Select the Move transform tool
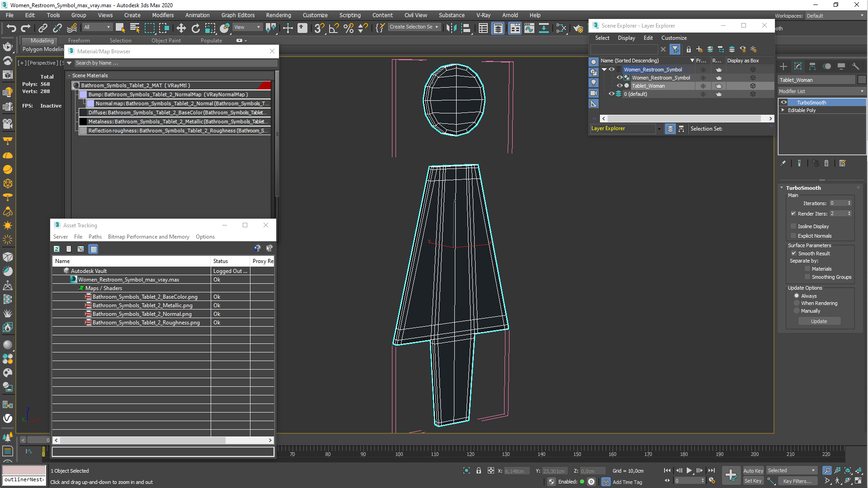Screen dimensions: 868x488 [181, 28]
